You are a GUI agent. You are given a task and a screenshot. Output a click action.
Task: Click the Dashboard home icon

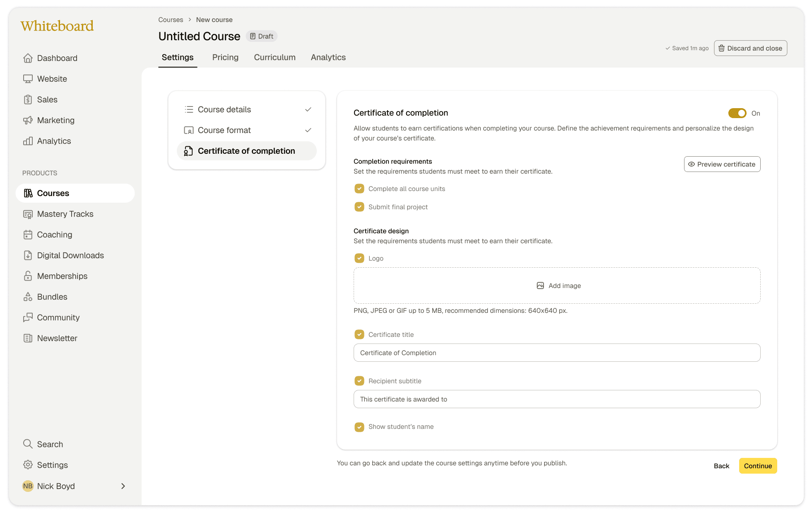[x=28, y=58]
